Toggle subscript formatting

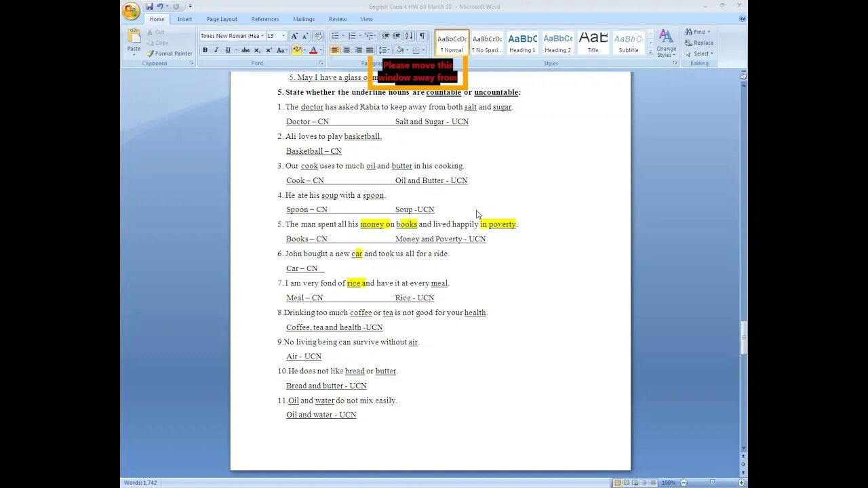tap(257, 50)
